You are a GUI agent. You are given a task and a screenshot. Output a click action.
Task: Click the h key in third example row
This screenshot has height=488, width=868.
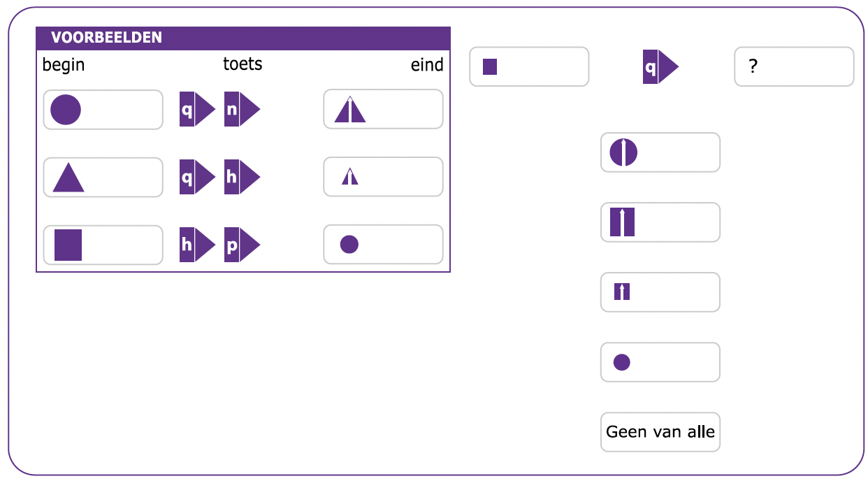pos(197,245)
